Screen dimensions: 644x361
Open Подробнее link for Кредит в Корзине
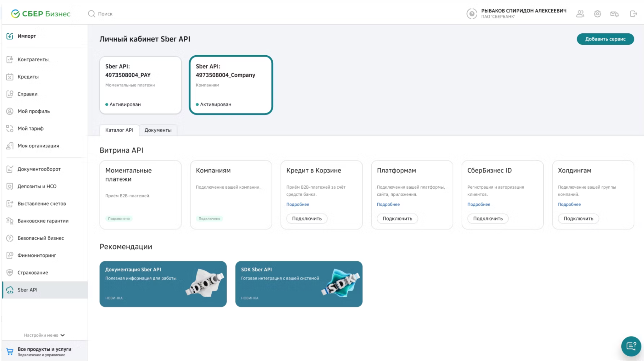point(298,204)
